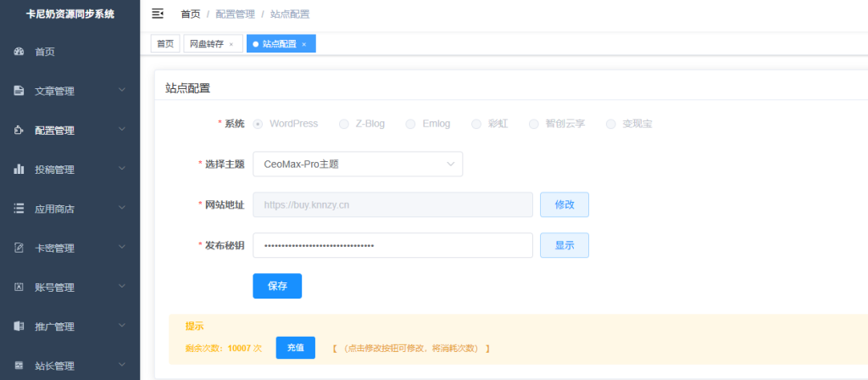
Task: Select the Z-Blog radio option
Action: pos(344,124)
